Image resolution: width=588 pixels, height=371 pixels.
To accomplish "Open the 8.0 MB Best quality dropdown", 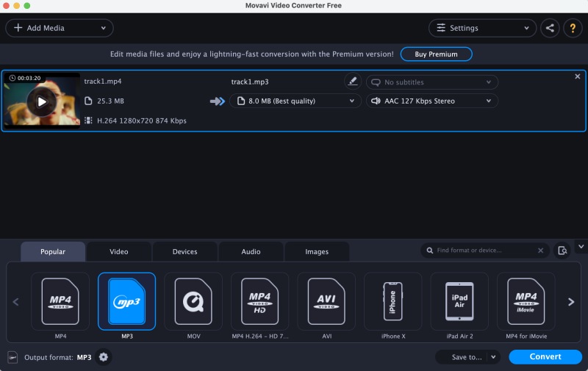I will 295,101.
